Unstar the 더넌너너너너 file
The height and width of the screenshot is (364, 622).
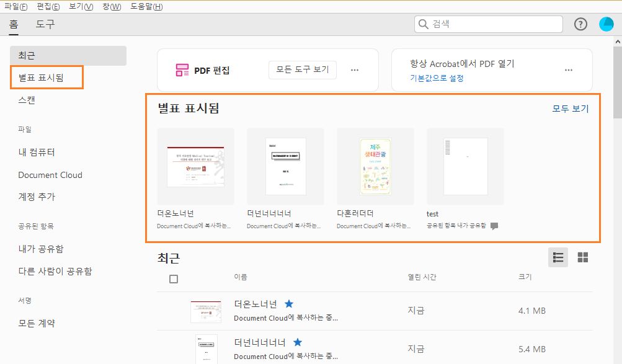[x=297, y=342]
